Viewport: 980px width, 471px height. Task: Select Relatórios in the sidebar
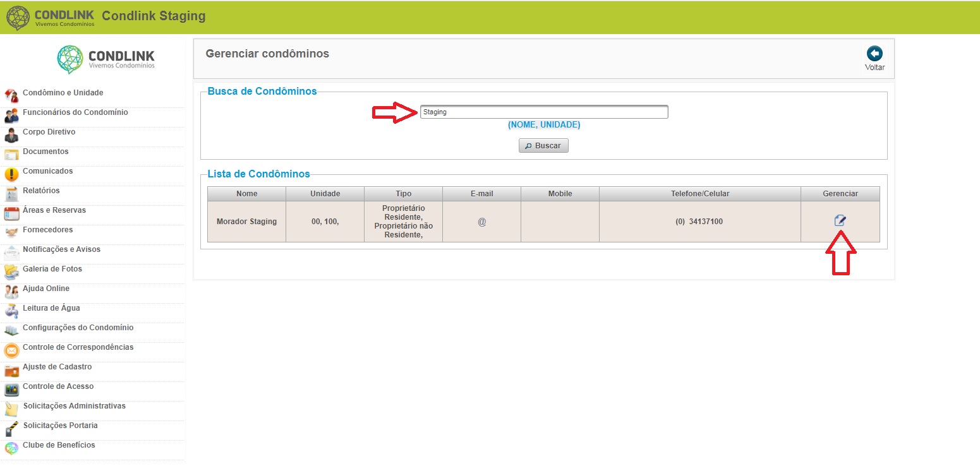[x=41, y=191]
